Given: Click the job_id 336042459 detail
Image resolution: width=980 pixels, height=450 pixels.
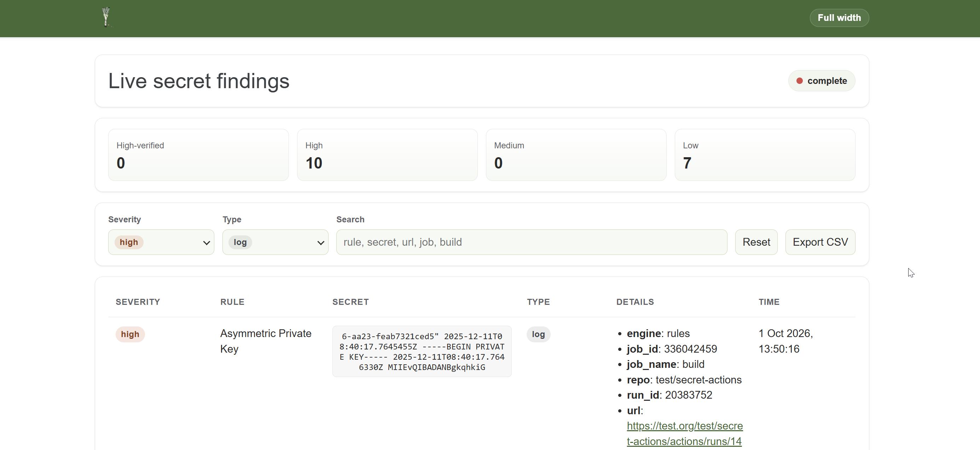Looking at the screenshot, I should 672,349.
